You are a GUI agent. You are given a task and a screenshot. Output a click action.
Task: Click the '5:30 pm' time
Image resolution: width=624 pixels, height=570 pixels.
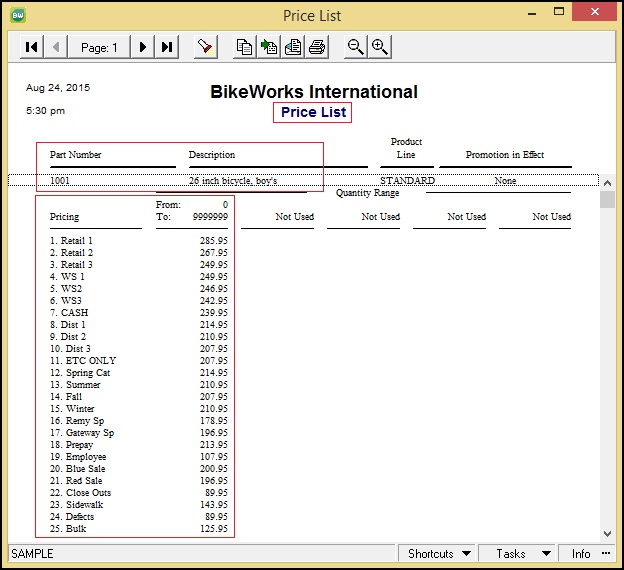point(45,111)
